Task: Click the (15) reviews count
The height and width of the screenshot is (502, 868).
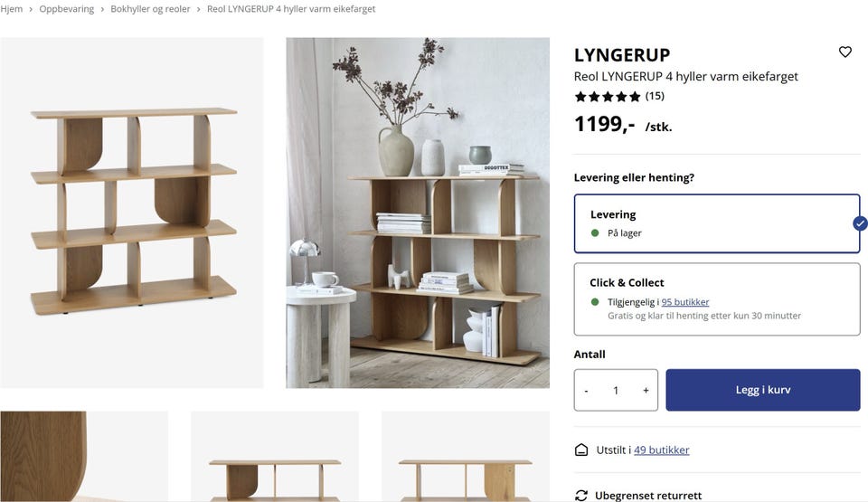Action: pyautogui.click(x=655, y=96)
